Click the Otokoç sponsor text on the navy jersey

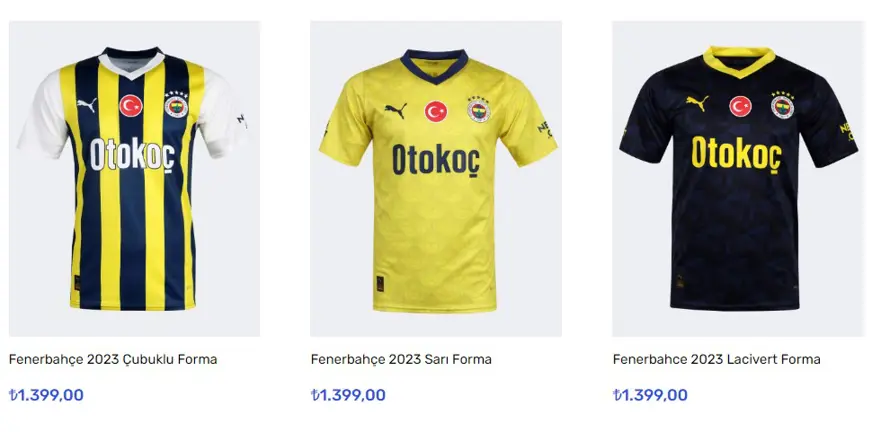point(737,152)
